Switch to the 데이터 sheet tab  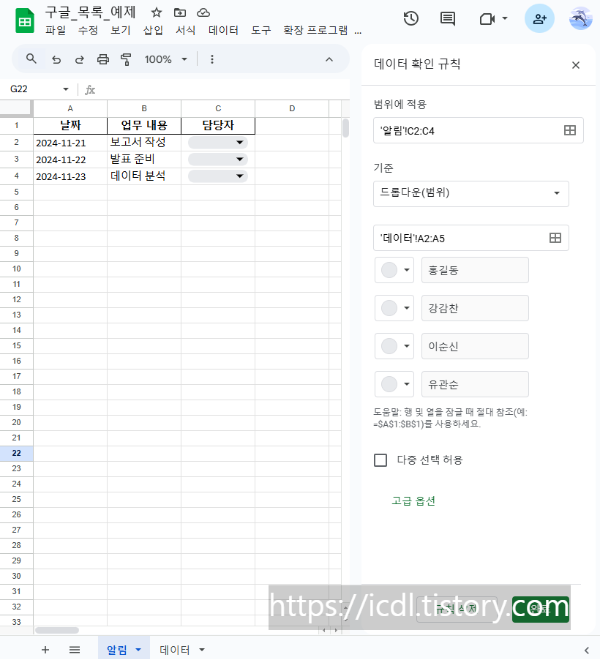coord(174,649)
